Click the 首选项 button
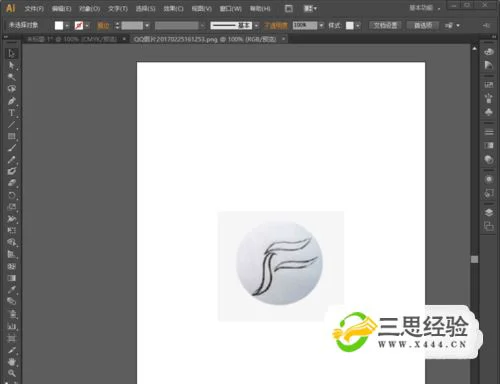Image resolution: width=500 pixels, height=384 pixels. pyautogui.click(x=423, y=25)
